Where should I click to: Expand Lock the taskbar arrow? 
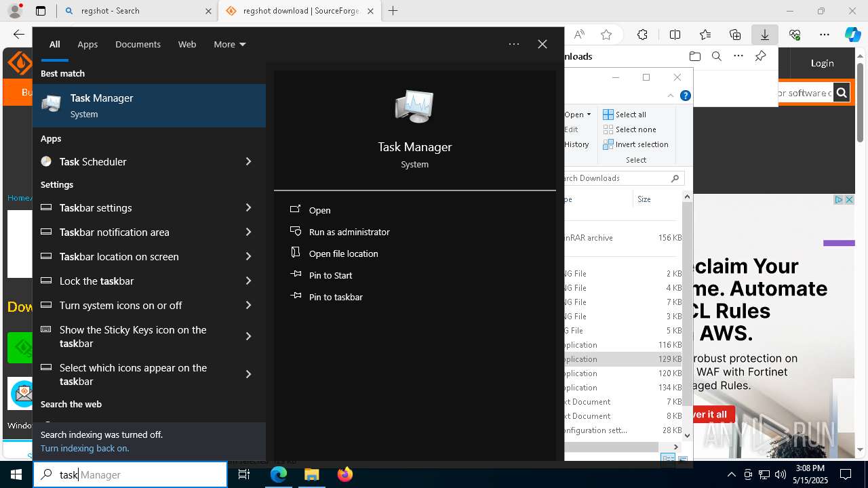pyautogui.click(x=248, y=281)
